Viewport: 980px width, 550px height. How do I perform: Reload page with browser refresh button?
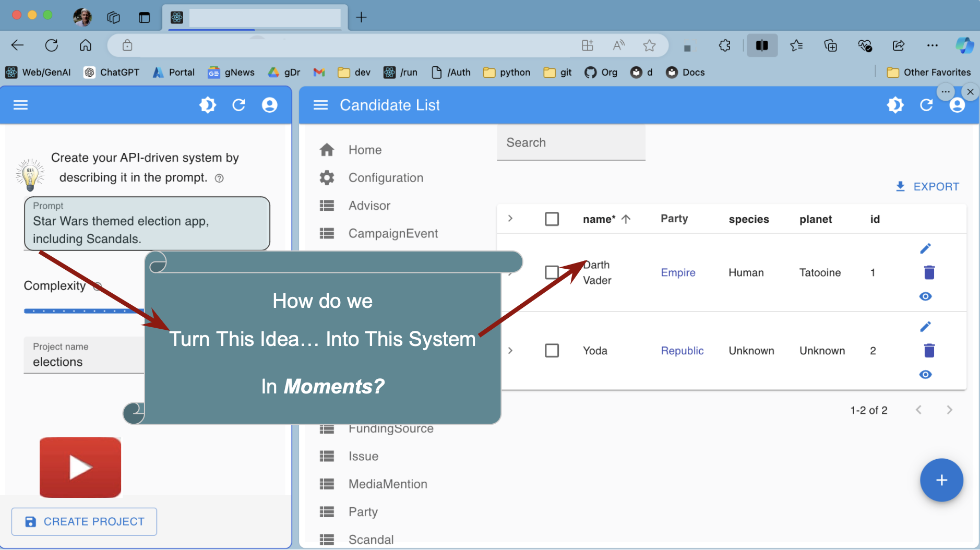[51, 45]
